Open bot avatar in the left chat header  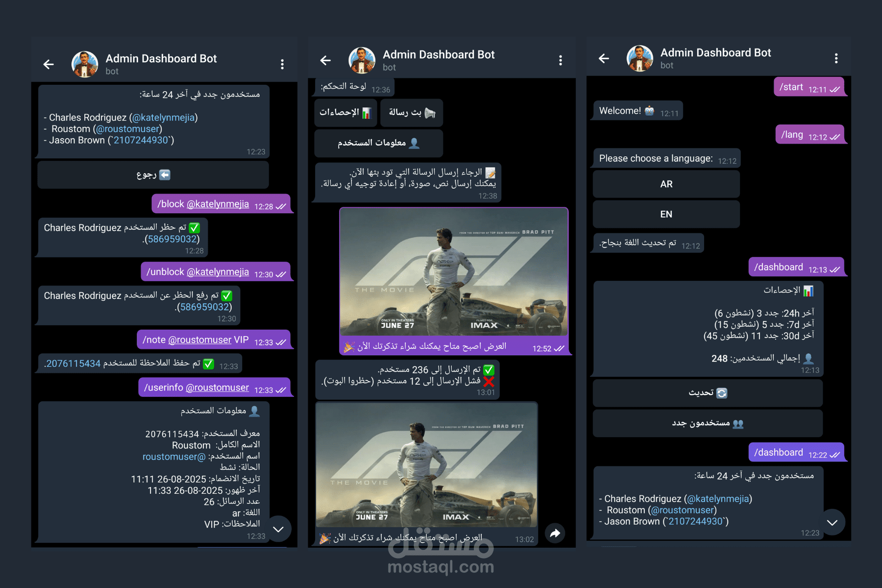tap(85, 64)
